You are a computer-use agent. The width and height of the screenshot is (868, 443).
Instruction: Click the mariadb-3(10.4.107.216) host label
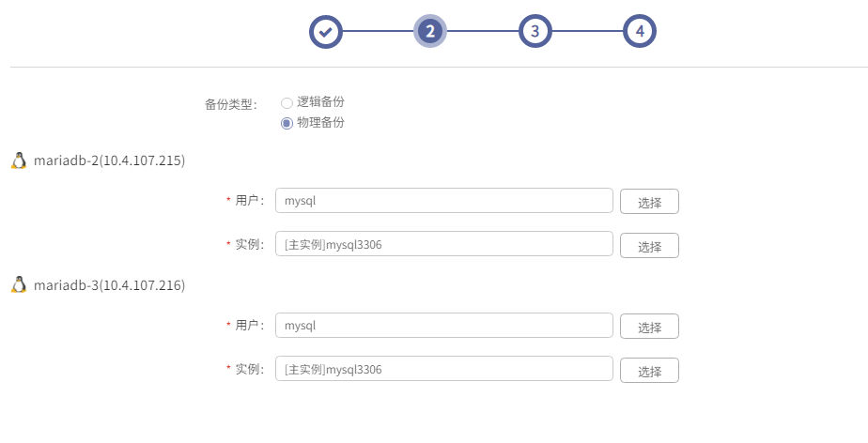pos(110,285)
